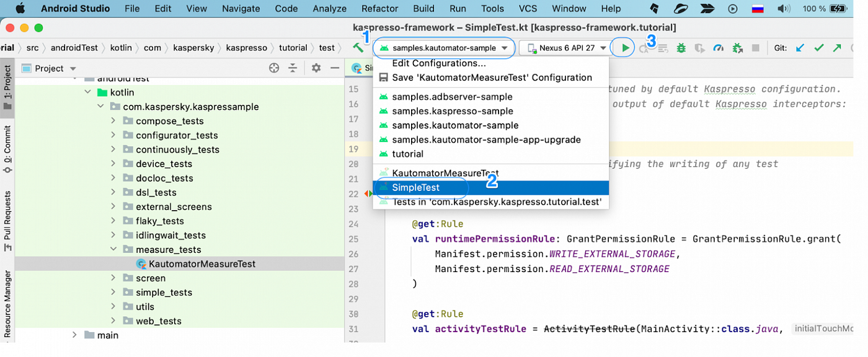Open the 1: Project tool window tab
The image size is (868, 357).
[7, 87]
